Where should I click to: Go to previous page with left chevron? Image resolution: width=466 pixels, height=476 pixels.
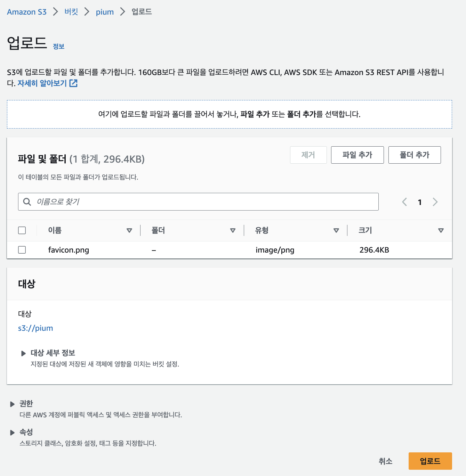pyautogui.click(x=404, y=202)
